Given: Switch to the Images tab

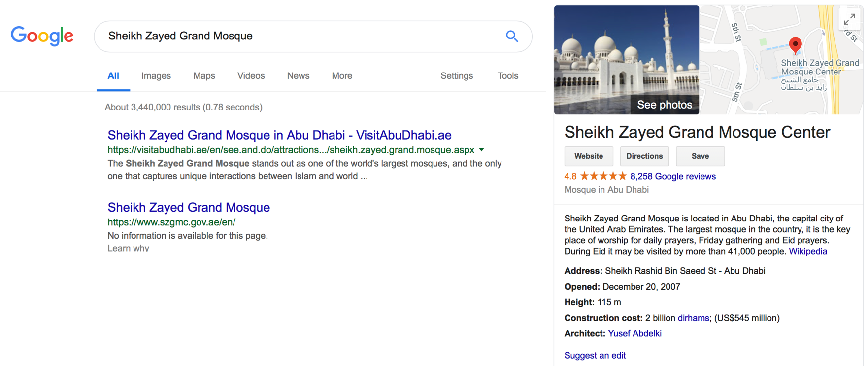Looking at the screenshot, I should [156, 76].
